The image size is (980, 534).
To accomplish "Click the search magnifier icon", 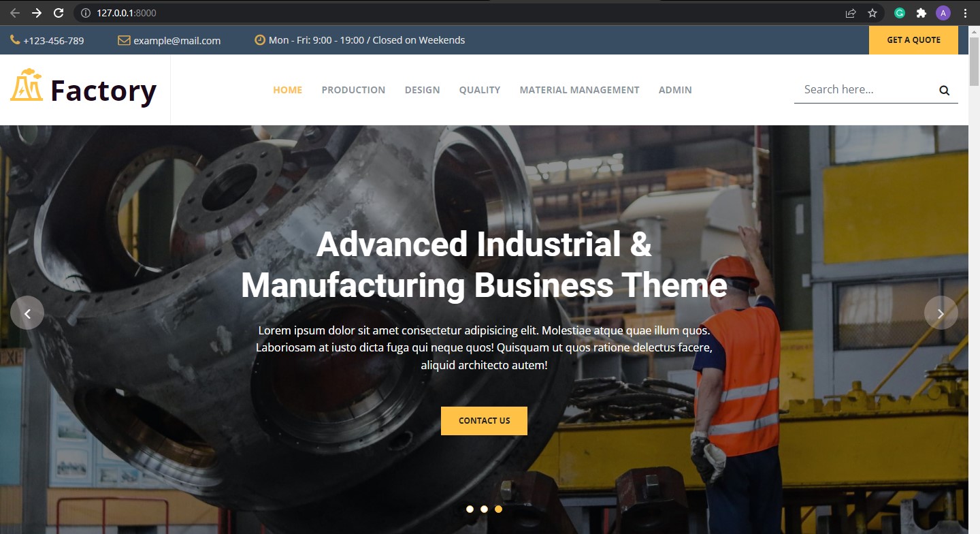I will tap(945, 90).
